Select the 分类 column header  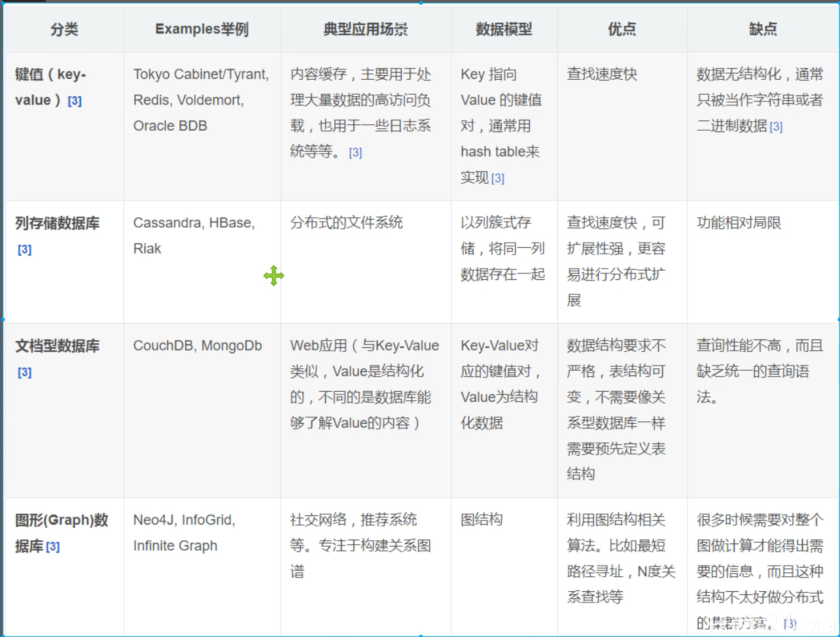click(64, 29)
